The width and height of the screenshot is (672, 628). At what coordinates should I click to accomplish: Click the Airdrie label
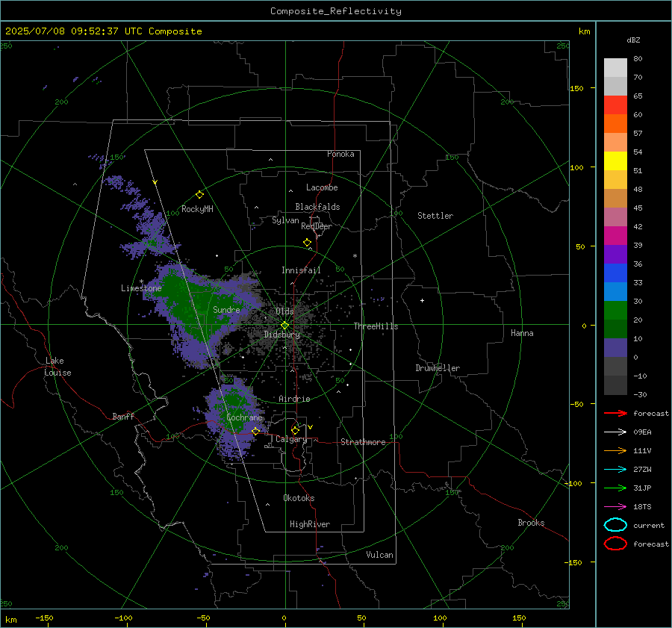(x=294, y=399)
